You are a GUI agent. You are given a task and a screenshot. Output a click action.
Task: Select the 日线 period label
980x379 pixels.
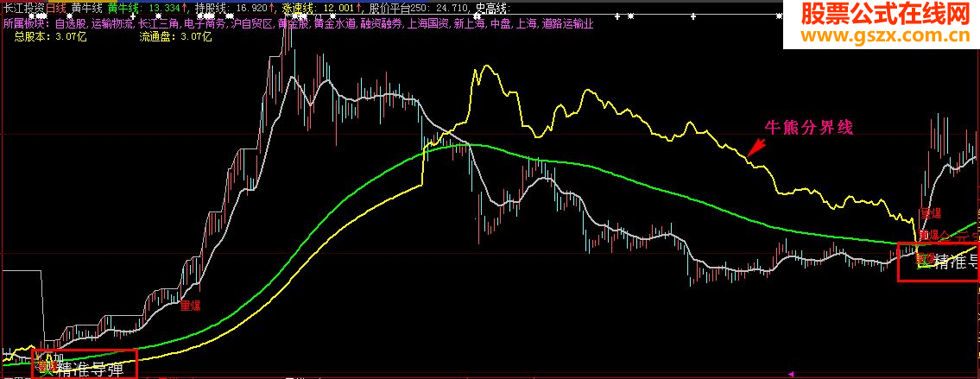55,9
